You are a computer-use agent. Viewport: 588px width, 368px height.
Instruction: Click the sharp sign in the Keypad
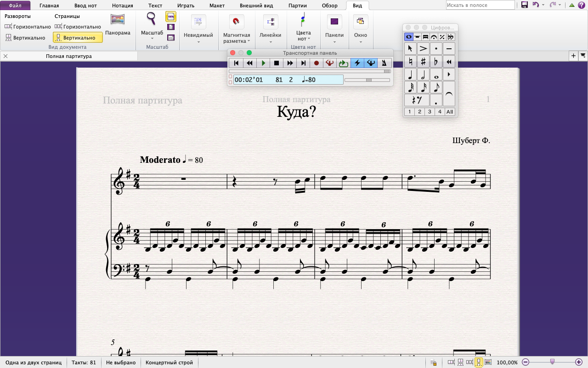tap(423, 62)
